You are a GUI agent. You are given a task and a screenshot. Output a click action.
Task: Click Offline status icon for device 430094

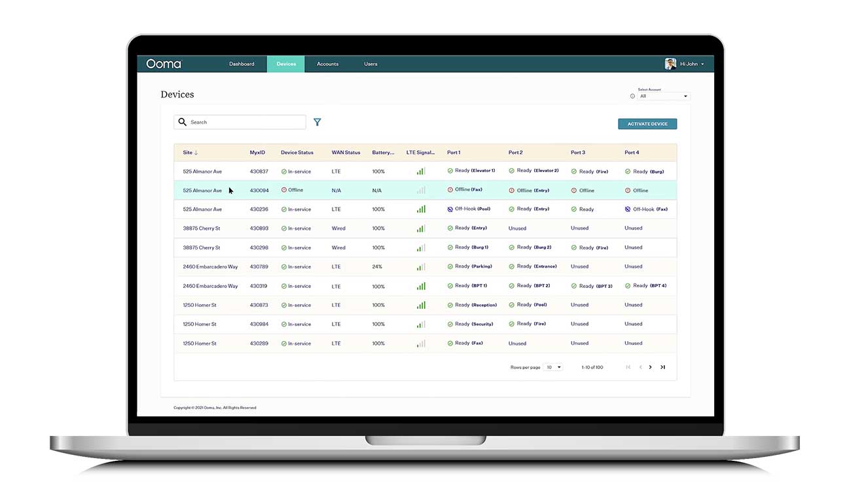284,190
